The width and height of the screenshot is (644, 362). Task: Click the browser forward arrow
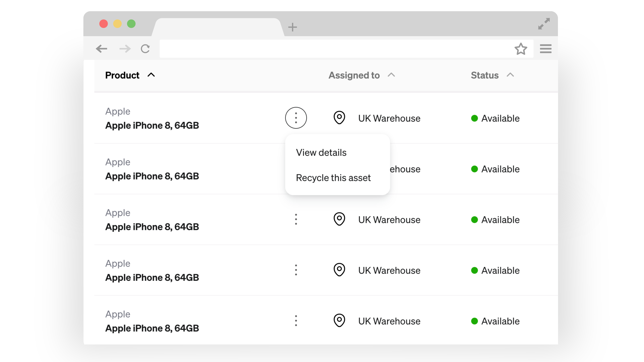(x=125, y=49)
